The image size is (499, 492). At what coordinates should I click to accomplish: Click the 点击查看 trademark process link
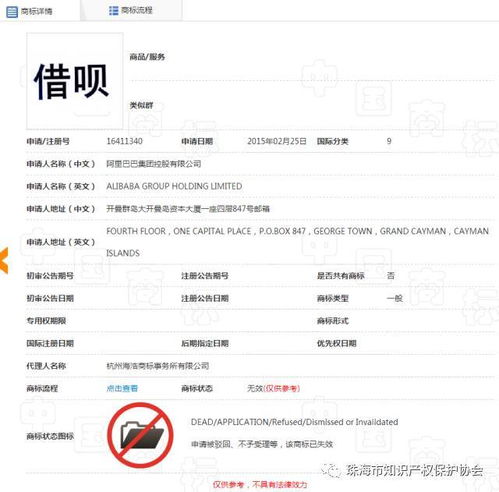click(x=122, y=388)
